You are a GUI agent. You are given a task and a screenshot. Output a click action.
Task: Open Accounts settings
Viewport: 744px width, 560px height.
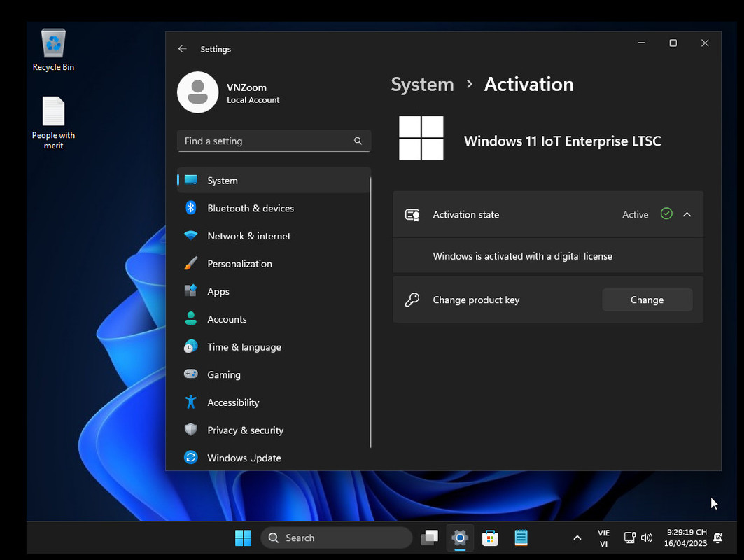point(274,319)
